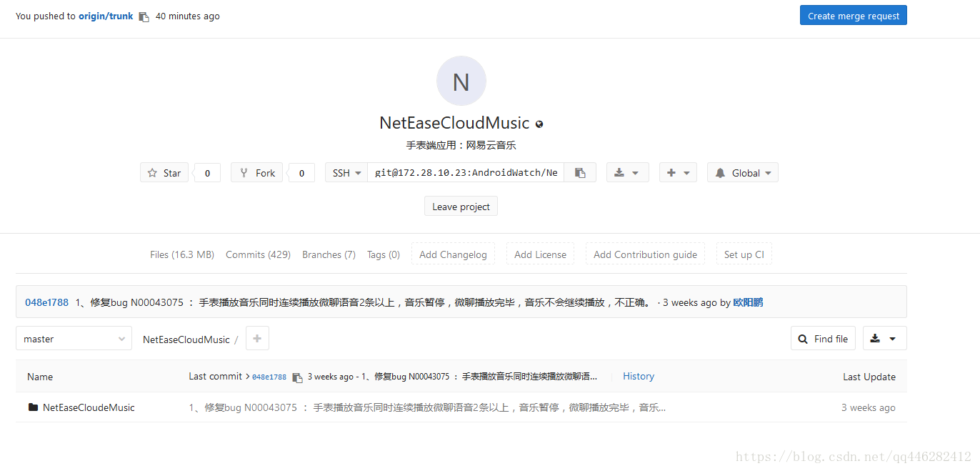Click Add Contribution guide

[645, 254]
